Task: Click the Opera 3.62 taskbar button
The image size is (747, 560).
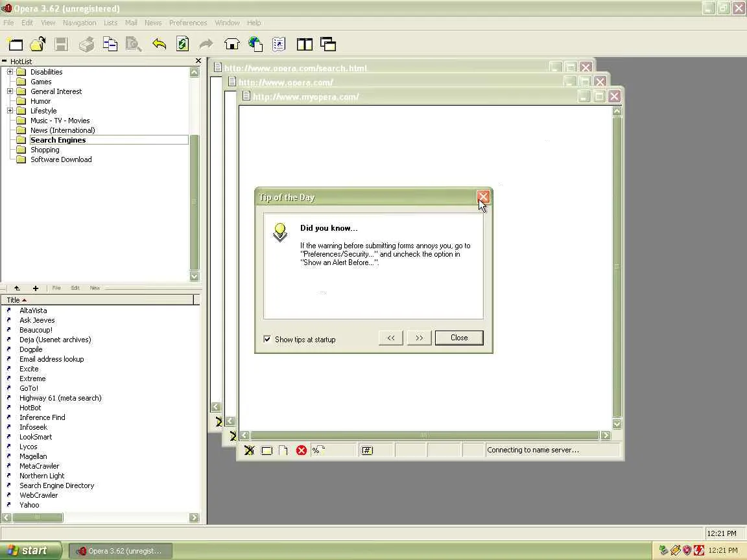Action: click(120, 551)
